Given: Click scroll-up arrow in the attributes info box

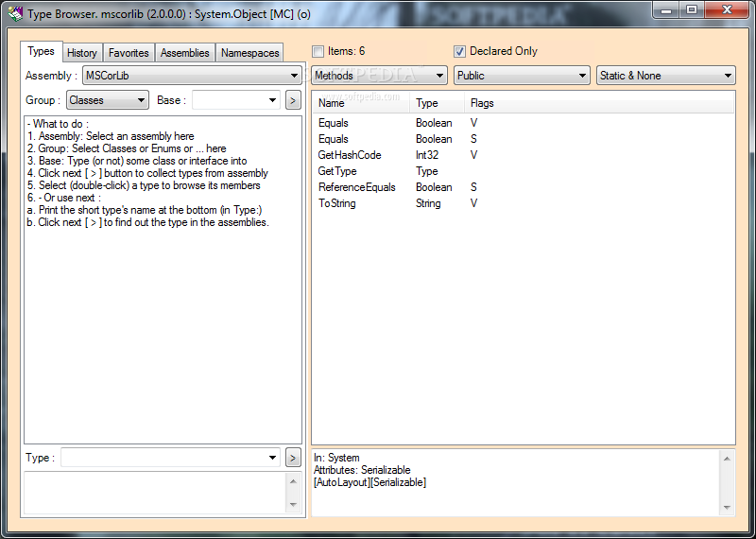Looking at the screenshot, I should point(727,459).
